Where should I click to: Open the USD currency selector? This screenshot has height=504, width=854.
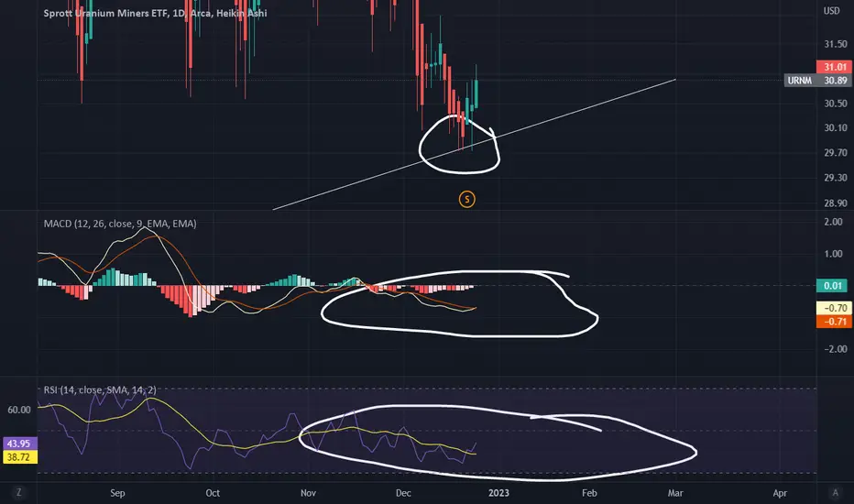831,11
